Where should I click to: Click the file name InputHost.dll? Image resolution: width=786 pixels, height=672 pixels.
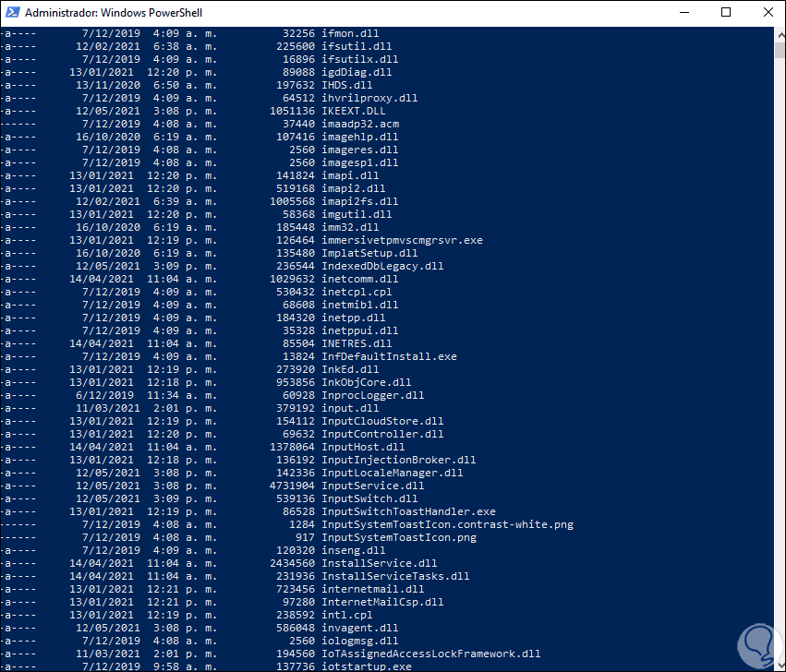(363, 448)
